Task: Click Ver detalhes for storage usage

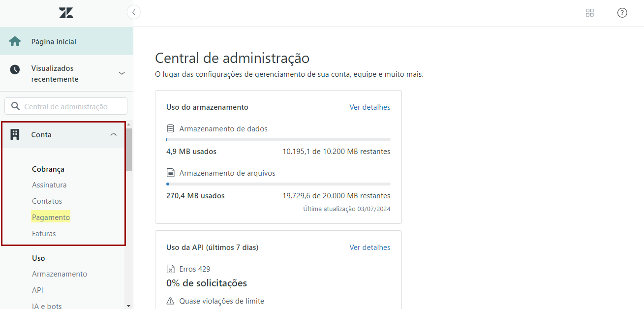Action: click(x=369, y=107)
